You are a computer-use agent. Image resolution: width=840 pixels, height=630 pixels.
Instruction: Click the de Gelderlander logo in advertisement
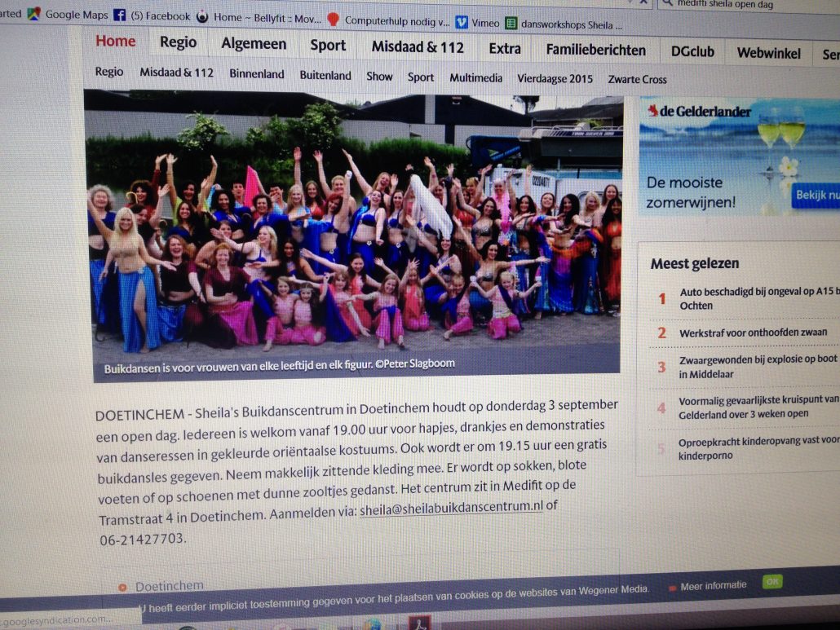point(700,111)
